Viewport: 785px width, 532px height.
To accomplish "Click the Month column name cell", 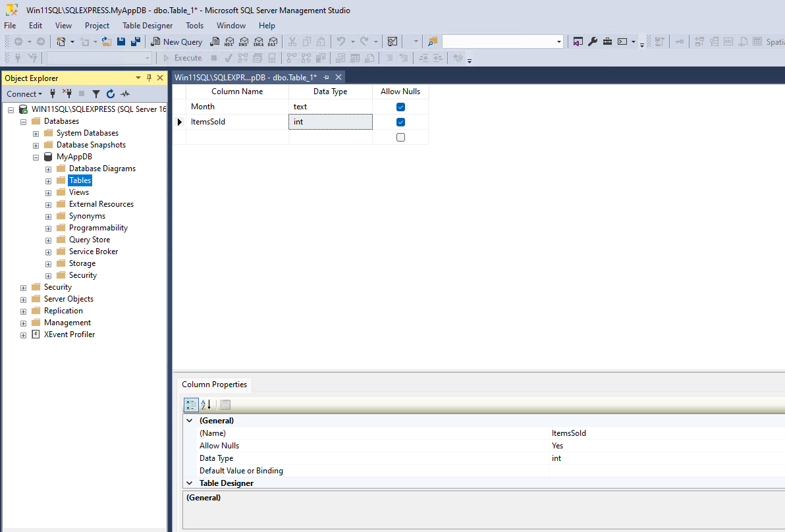I will [x=237, y=107].
